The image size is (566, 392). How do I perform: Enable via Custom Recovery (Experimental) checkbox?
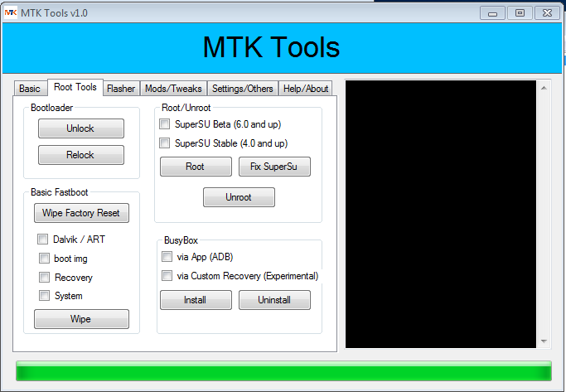pos(167,276)
